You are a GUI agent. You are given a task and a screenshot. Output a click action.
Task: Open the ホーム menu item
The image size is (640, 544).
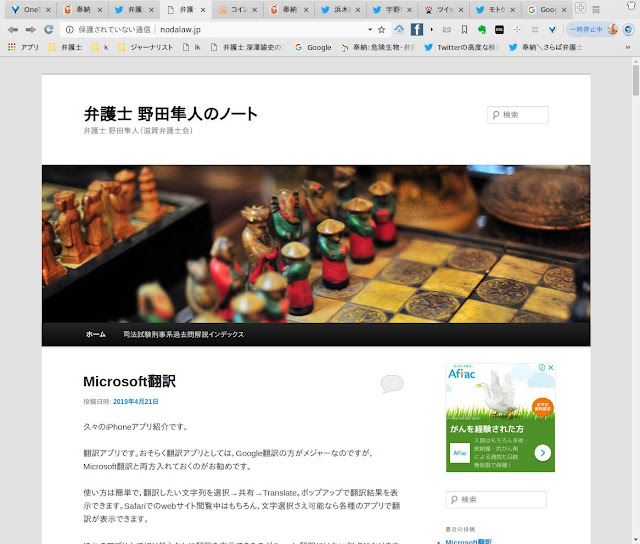tap(96, 334)
